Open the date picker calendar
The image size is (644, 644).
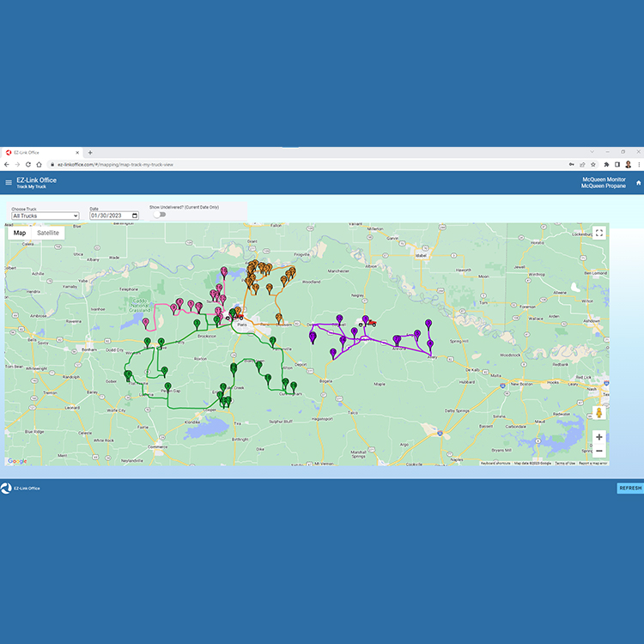point(135,216)
